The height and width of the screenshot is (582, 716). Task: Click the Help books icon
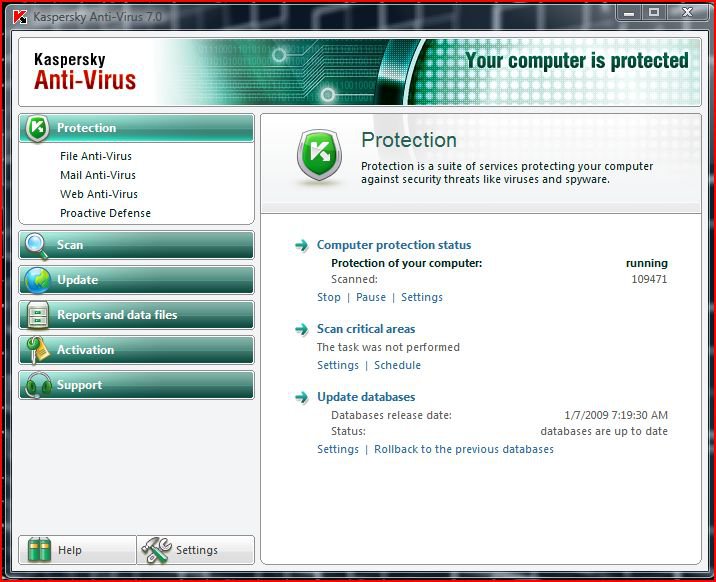pos(39,550)
